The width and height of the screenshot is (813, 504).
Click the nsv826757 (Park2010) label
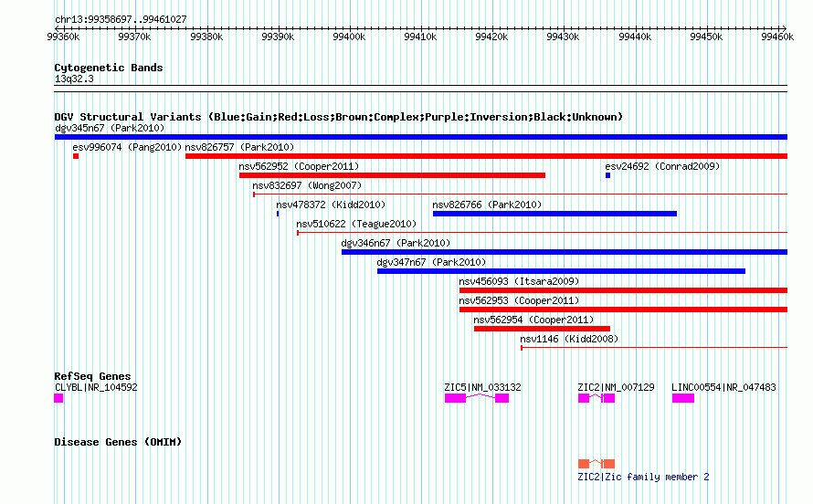coord(239,147)
